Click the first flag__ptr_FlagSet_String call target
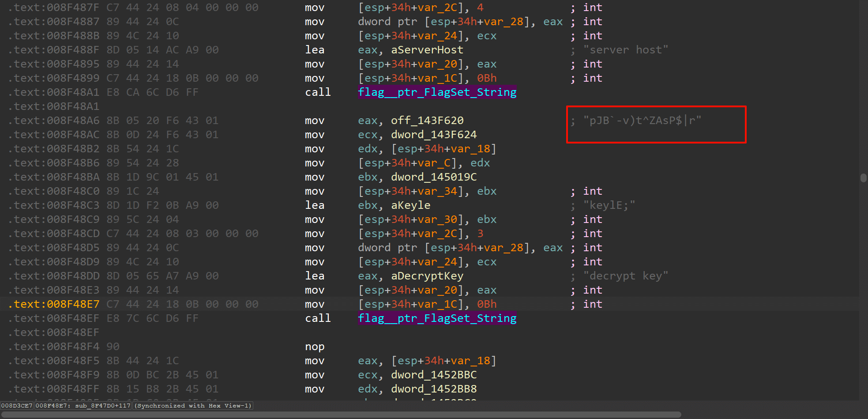 coord(437,92)
